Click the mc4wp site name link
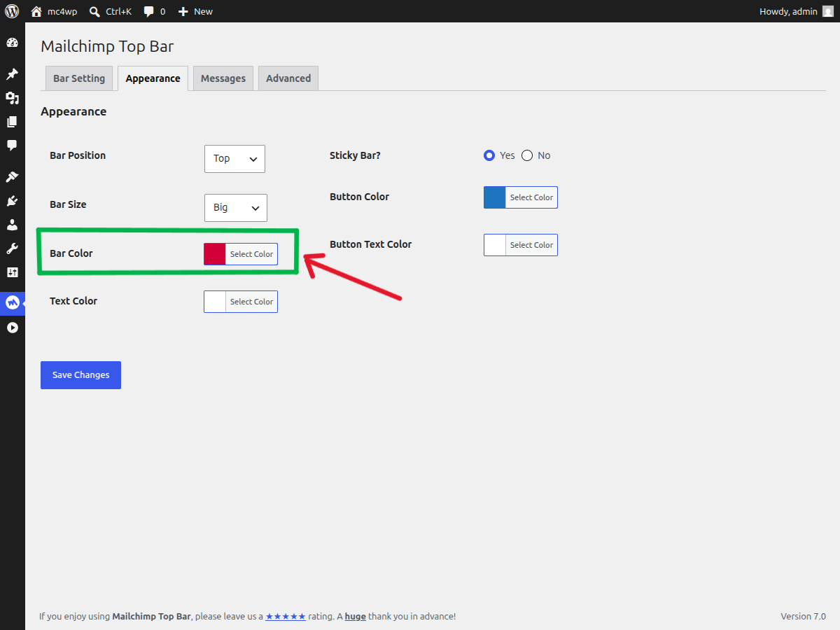This screenshot has width=840, height=630. pyautogui.click(x=62, y=11)
